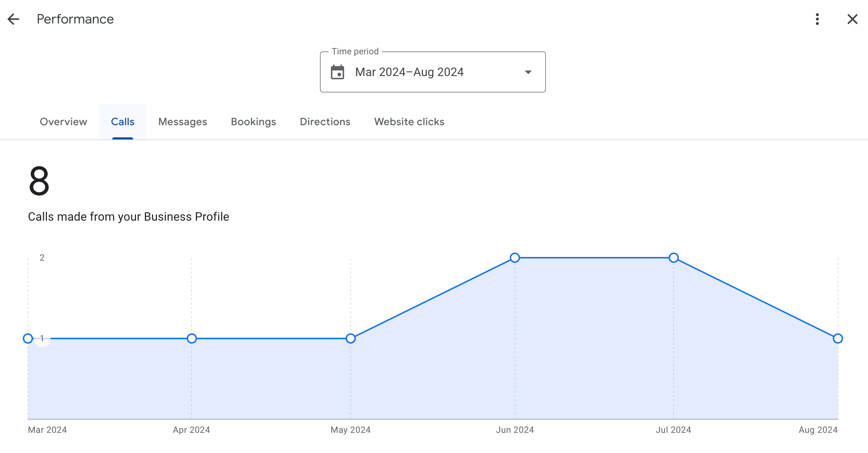Expand the time period dropdown selector

tap(527, 72)
